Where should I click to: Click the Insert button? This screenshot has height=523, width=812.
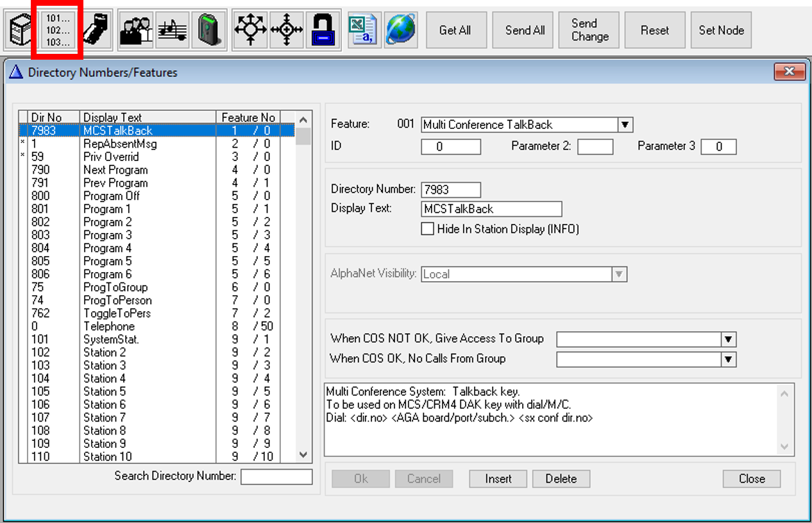click(x=498, y=479)
